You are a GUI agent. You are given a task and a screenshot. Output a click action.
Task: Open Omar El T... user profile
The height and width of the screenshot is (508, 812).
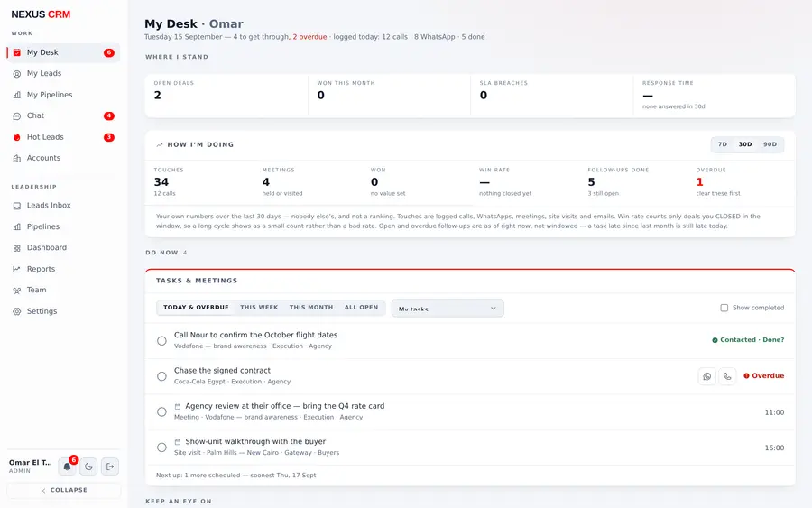[x=31, y=466]
